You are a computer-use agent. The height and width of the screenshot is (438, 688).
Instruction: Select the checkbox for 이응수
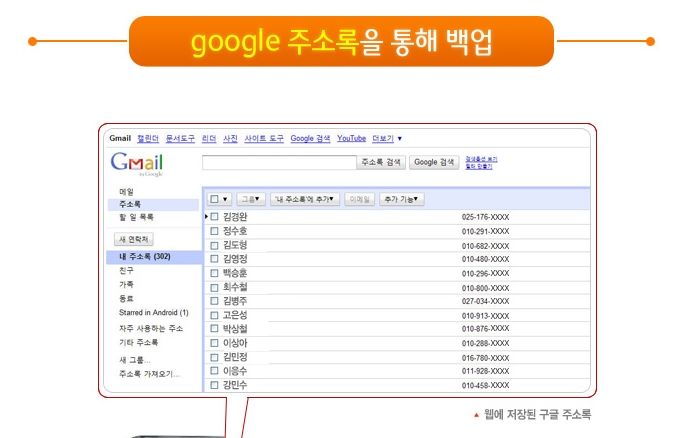215,370
